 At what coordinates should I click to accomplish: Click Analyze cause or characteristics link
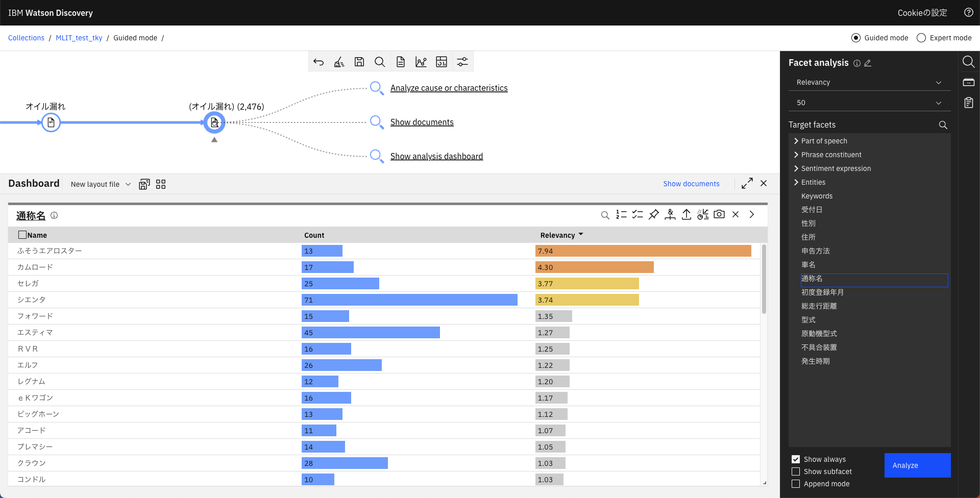point(449,88)
